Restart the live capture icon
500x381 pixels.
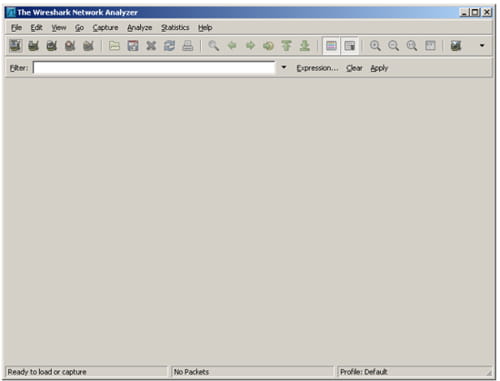coord(88,46)
